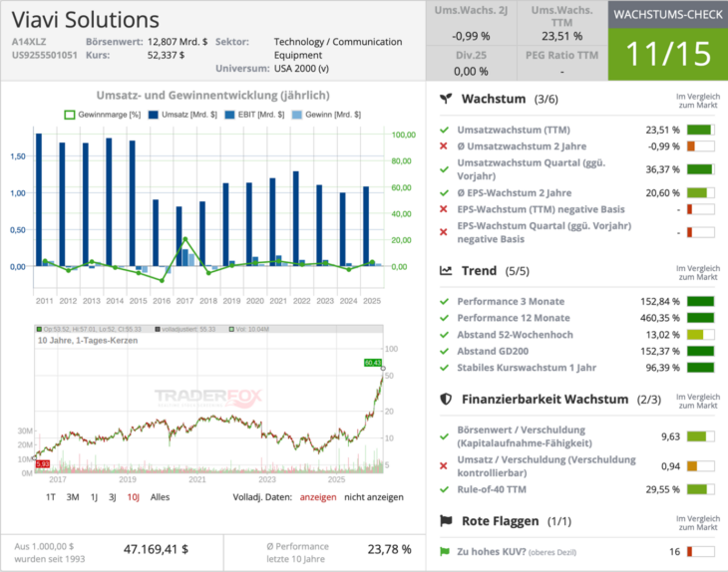Click Performance 12 Monate value 460,35 %
The width and height of the screenshot is (728, 572).
[x=660, y=318]
